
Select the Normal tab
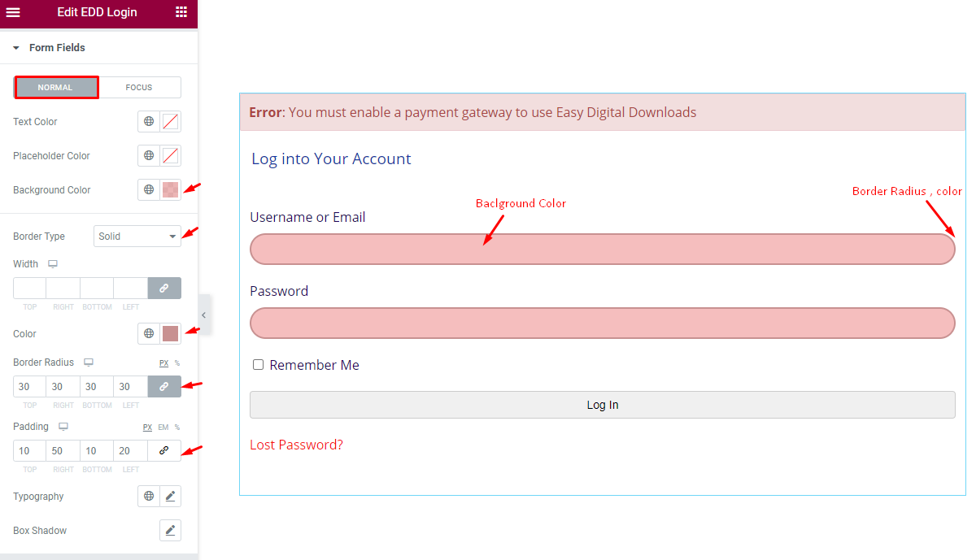56,87
